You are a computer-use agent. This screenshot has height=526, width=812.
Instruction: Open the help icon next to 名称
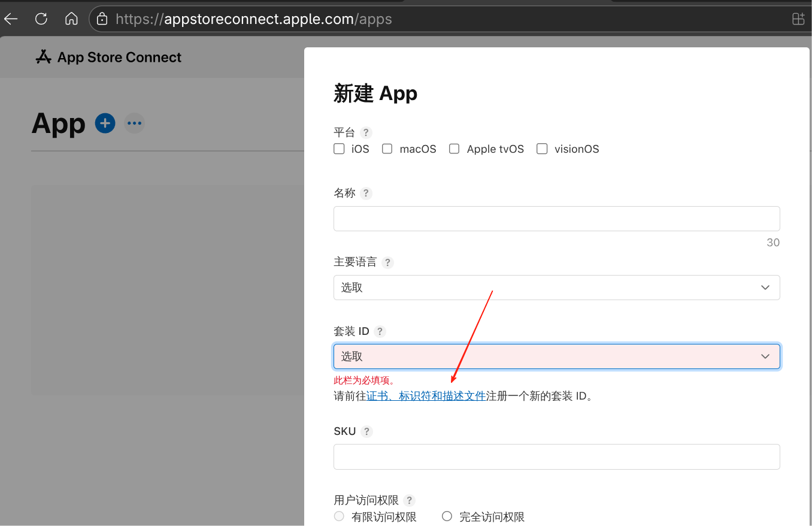(366, 193)
